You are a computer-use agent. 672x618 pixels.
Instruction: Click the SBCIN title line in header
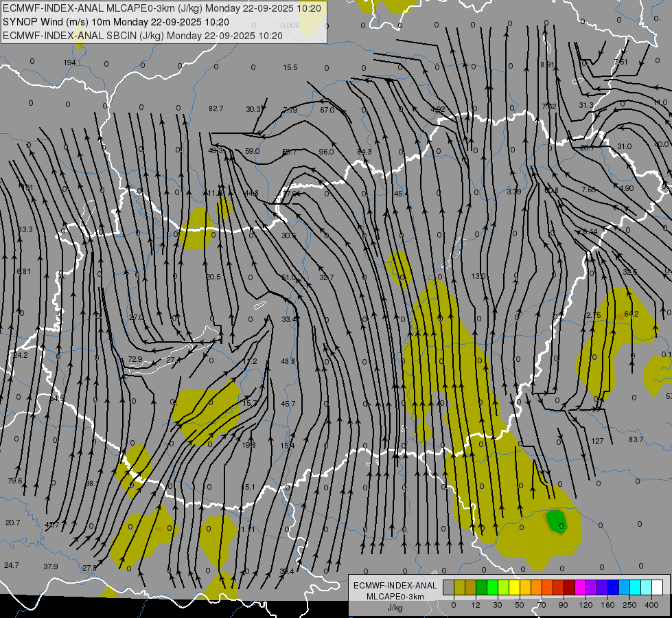[143, 36]
